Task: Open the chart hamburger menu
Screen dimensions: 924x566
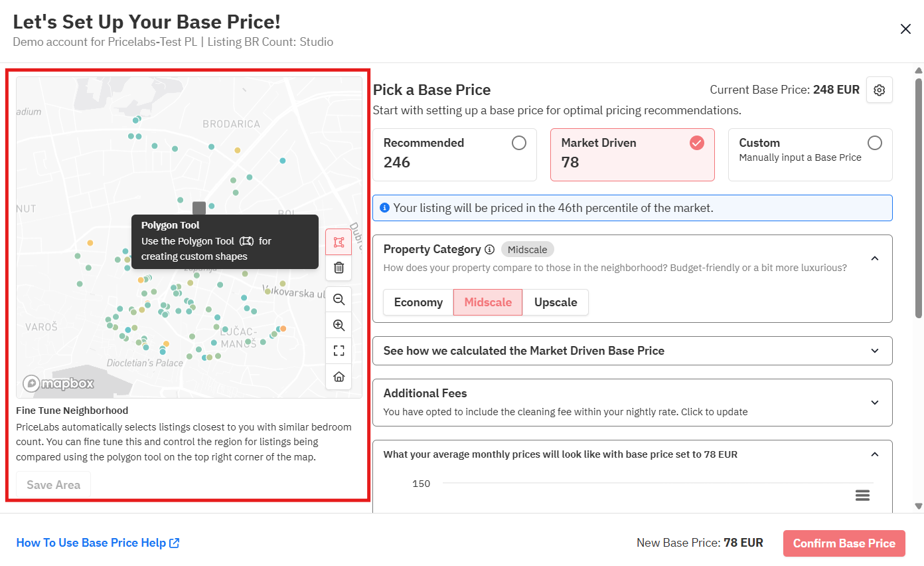Action: point(862,495)
